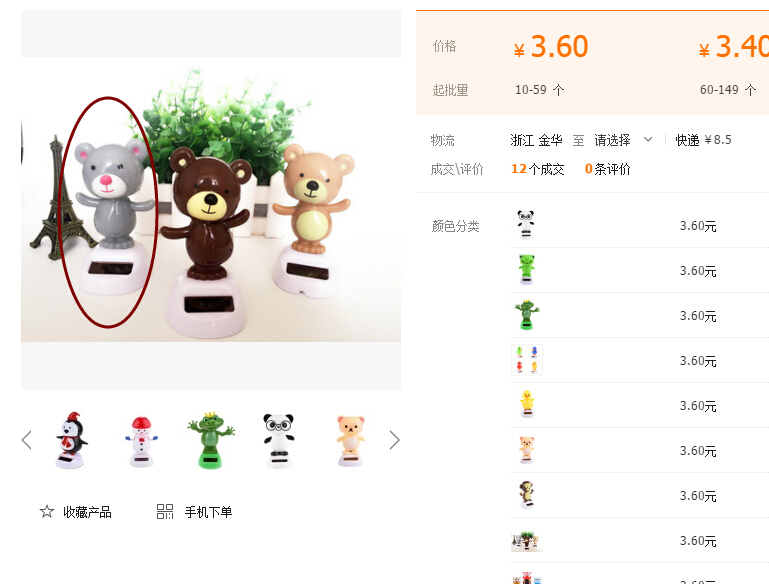The height and width of the screenshot is (584, 769).
Task: Show previous thumbnails with left arrow
Action: (x=27, y=440)
